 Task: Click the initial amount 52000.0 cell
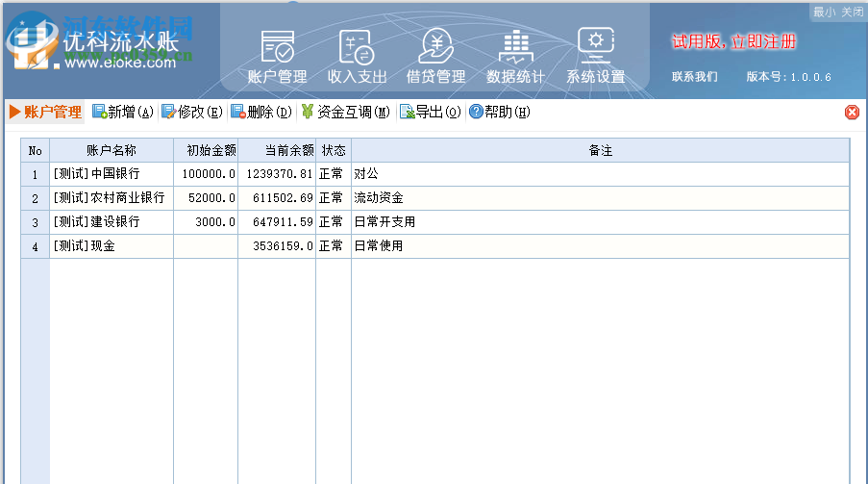[x=206, y=198]
